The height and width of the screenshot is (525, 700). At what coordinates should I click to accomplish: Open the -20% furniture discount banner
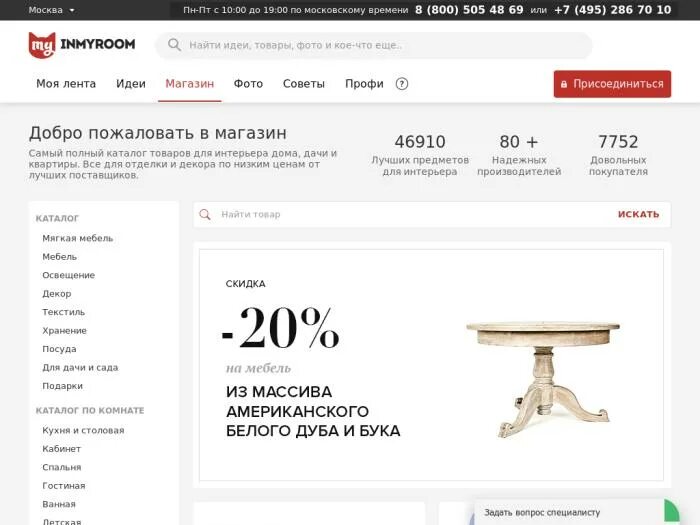(431, 365)
